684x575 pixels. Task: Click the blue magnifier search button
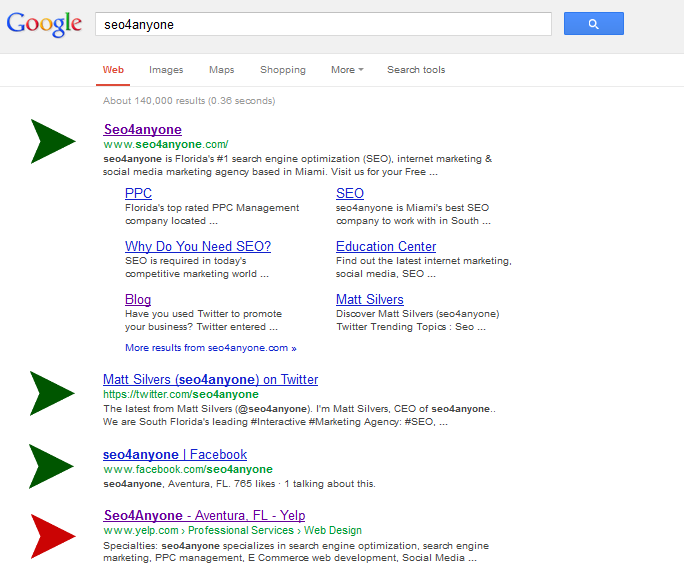pos(594,24)
